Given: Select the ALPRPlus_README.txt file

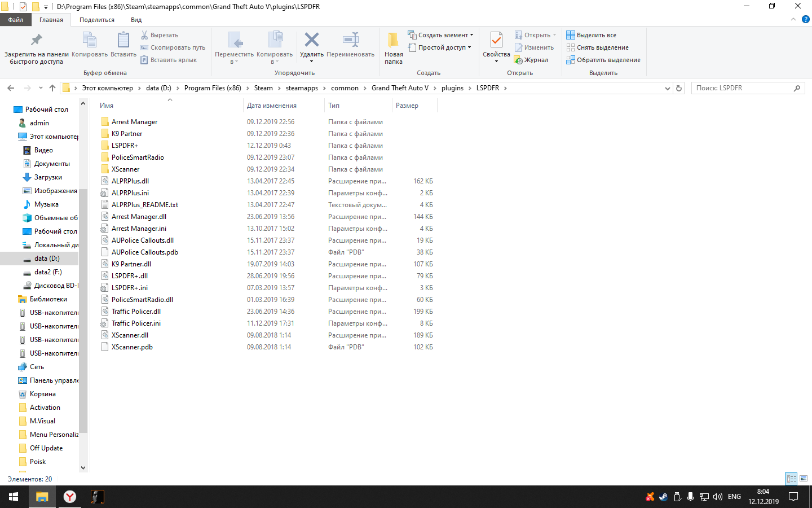Looking at the screenshot, I should (x=145, y=205).
